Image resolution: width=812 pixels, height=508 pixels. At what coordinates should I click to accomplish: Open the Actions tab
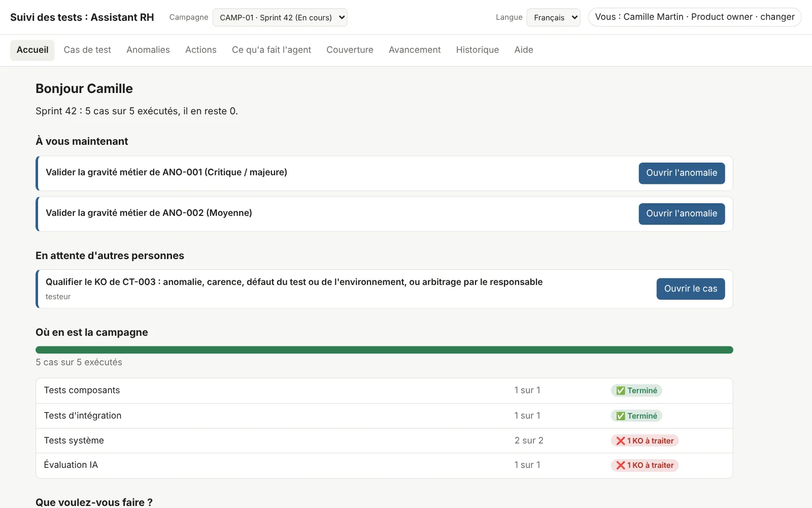tap(201, 50)
